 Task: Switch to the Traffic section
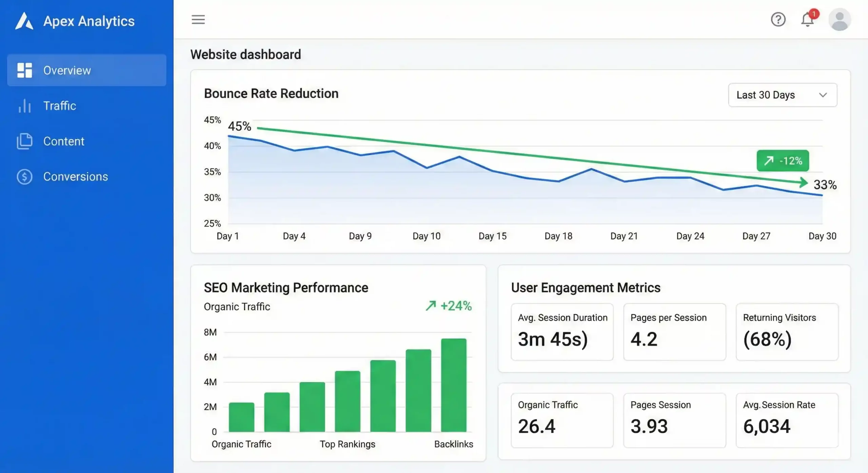[x=60, y=106]
